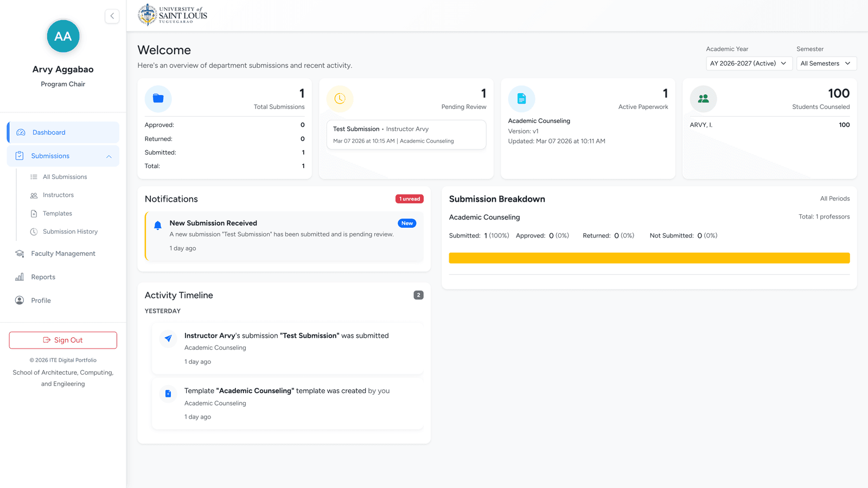Click the Activity Timeline count badge
The height and width of the screenshot is (488, 868).
click(x=418, y=296)
